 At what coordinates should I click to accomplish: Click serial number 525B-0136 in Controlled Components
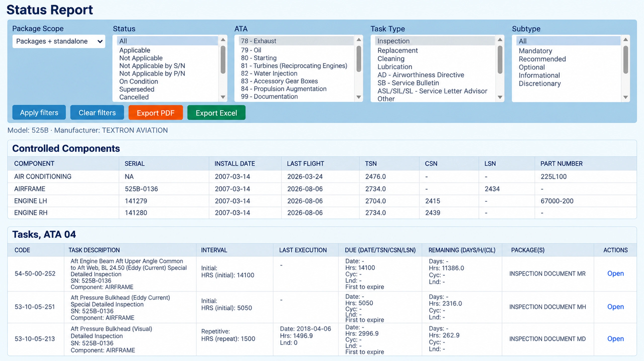pos(141,189)
